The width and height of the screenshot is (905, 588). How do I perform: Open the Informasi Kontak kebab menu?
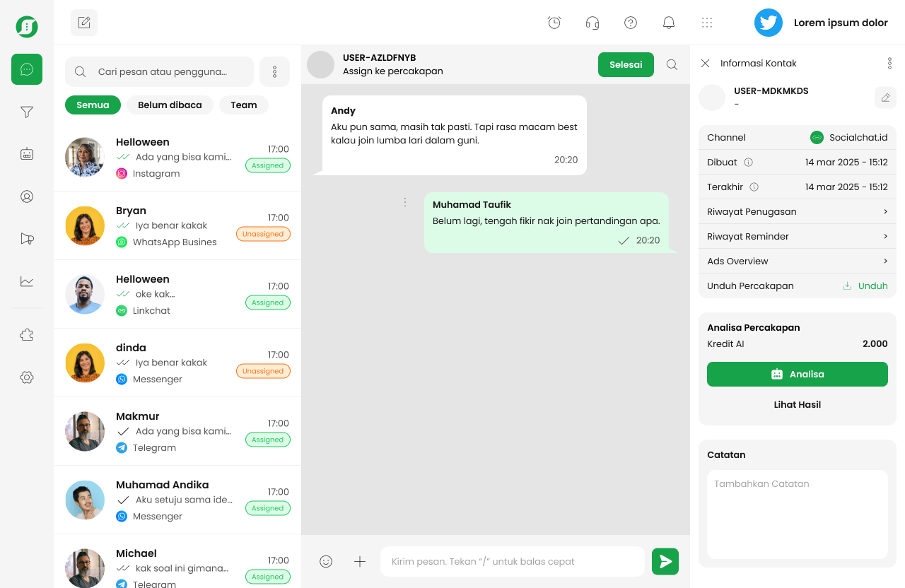889,63
